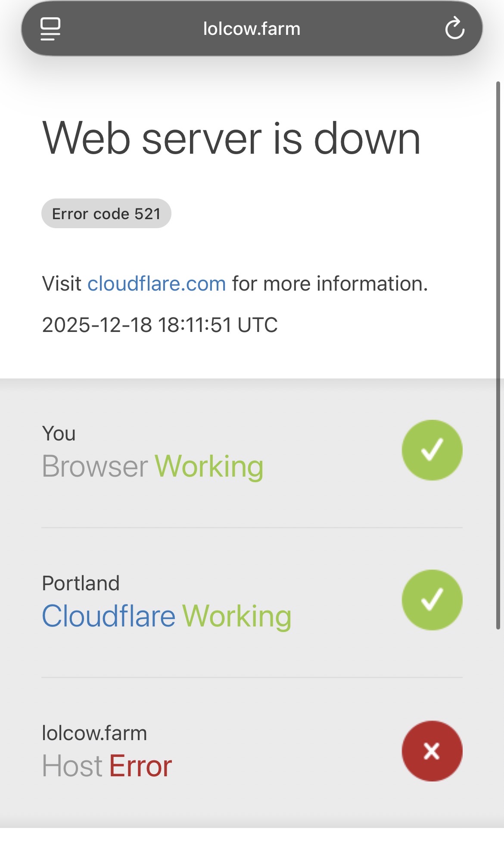The width and height of the screenshot is (504, 868).
Task: Click the Error code 521 badge
Action: (x=106, y=214)
